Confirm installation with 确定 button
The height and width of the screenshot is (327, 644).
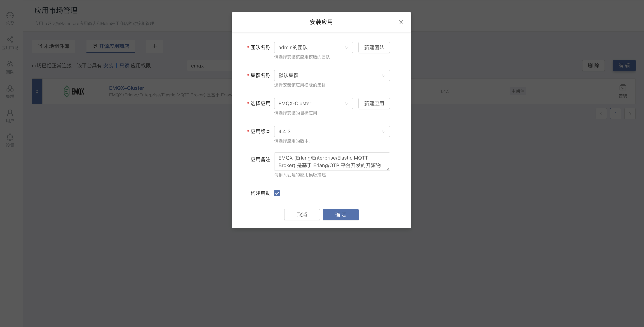point(341,214)
